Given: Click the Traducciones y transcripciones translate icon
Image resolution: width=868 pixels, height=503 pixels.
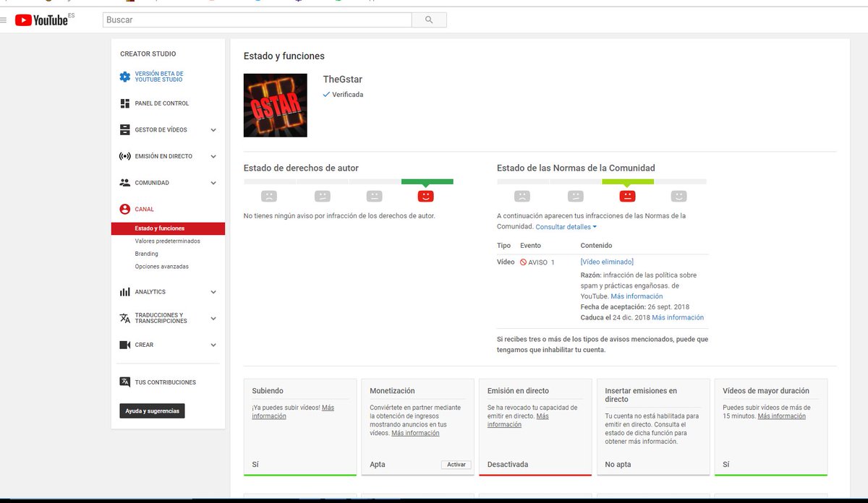Looking at the screenshot, I should click(x=124, y=318).
